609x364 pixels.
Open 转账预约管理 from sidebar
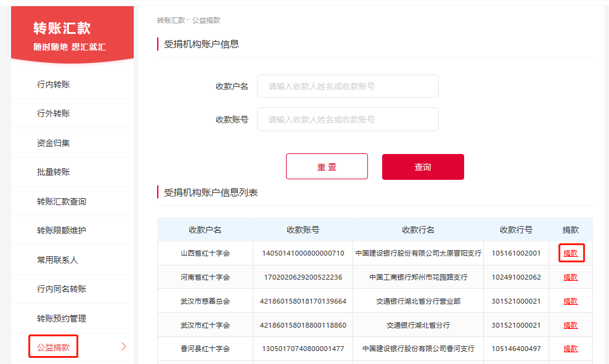59,318
